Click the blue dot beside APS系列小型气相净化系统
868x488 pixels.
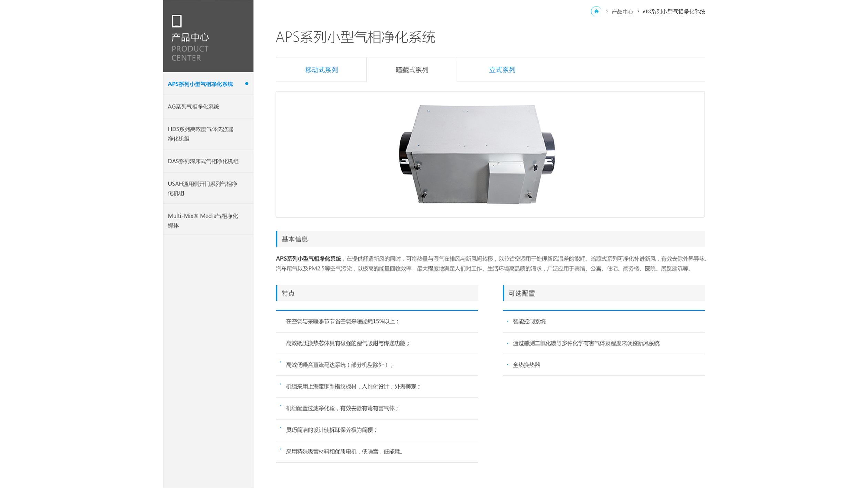tap(247, 84)
